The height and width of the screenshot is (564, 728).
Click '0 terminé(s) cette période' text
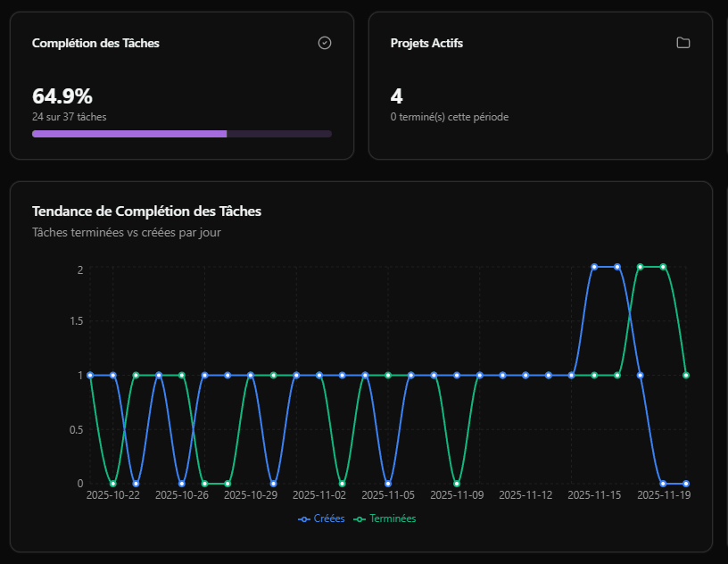(x=450, y=116)
